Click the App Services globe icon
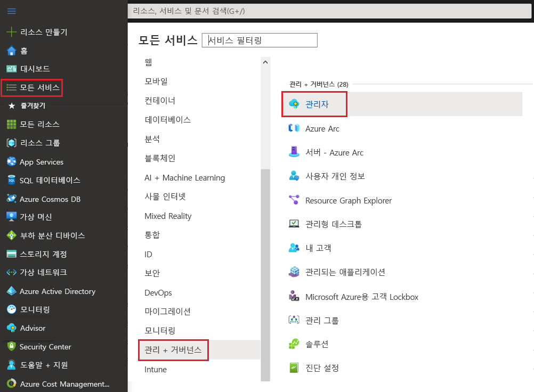 click(x=11, y=161)
